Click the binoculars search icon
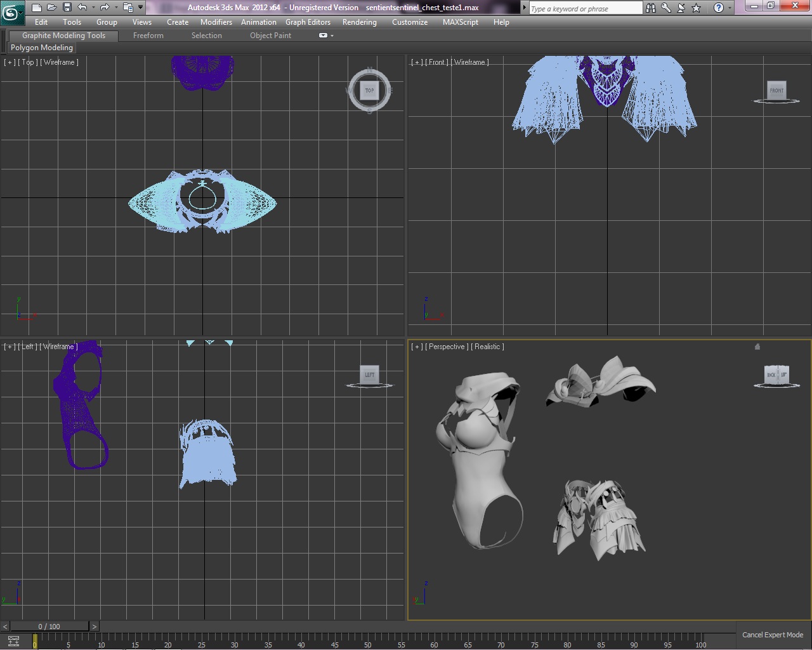812x650 pixels. [651, 8]
